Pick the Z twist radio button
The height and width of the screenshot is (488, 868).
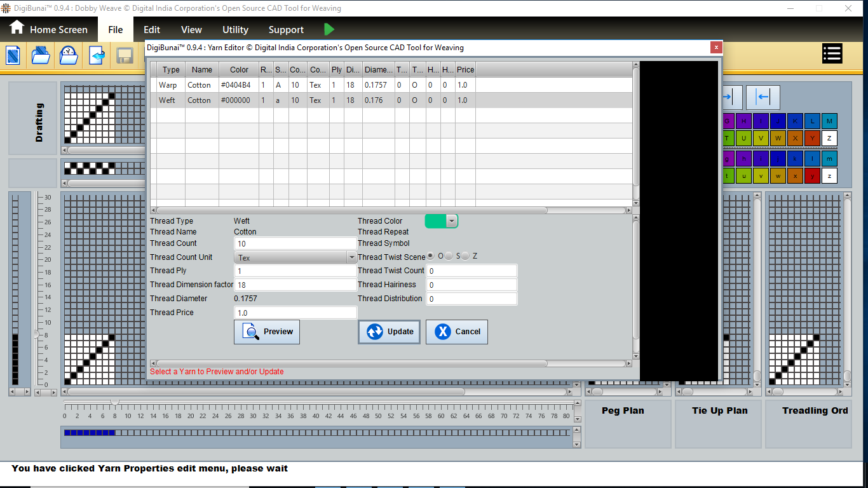(x=466, y=256)
